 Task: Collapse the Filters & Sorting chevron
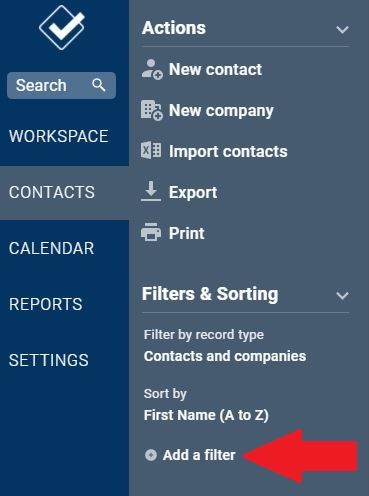pos(342,295)
